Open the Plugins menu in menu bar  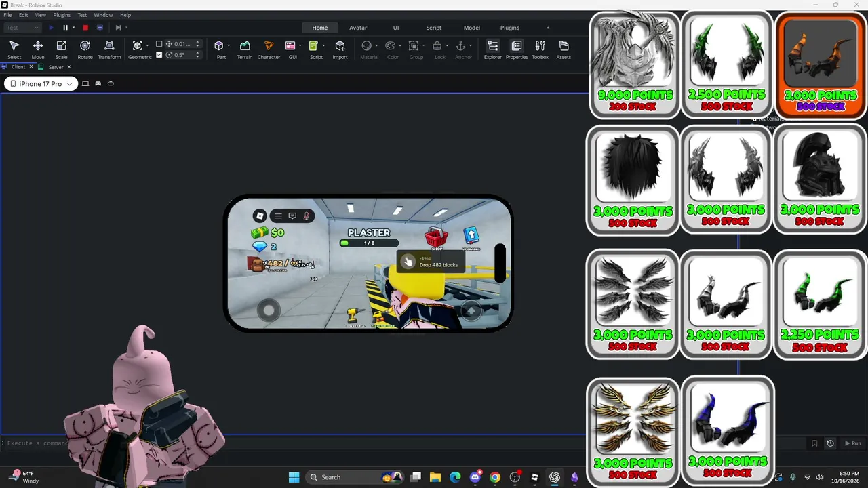tap(62, 15)
